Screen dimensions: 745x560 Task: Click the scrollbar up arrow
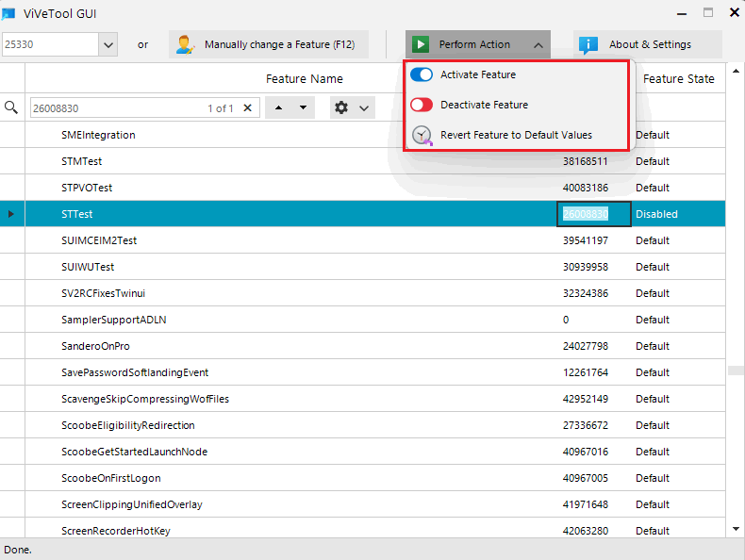(x=736, y=72)
